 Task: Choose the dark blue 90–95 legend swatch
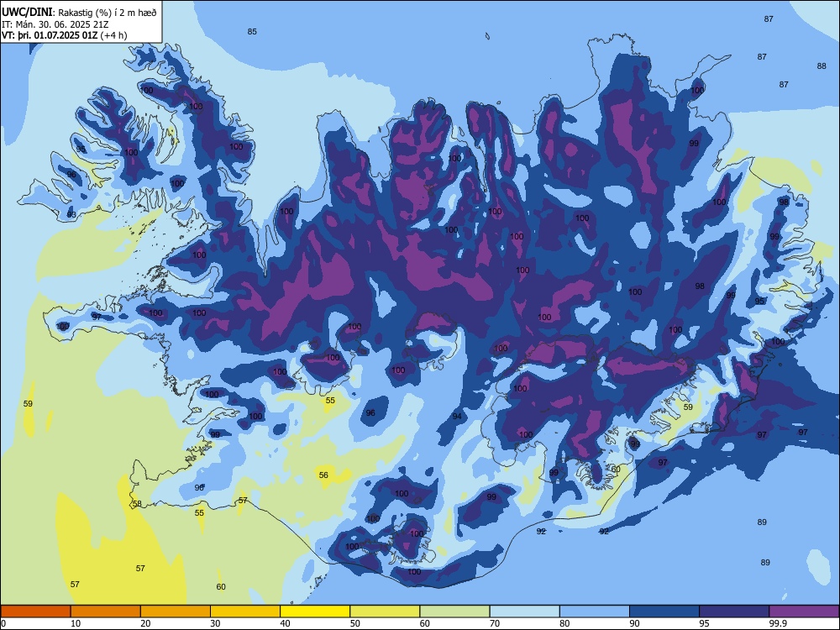(664, 612)
